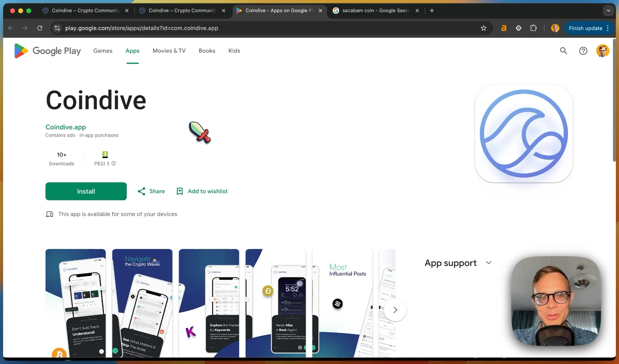Open the Help center question mark icon
The height and width of the screenshot is (364, 619).
(x=583, y=51)
